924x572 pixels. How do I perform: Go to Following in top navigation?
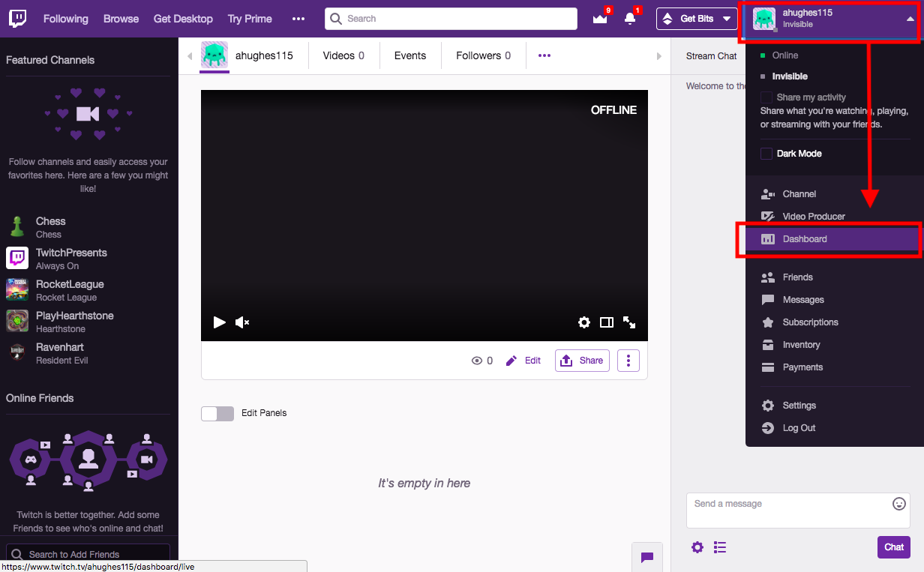click(65, 19)
